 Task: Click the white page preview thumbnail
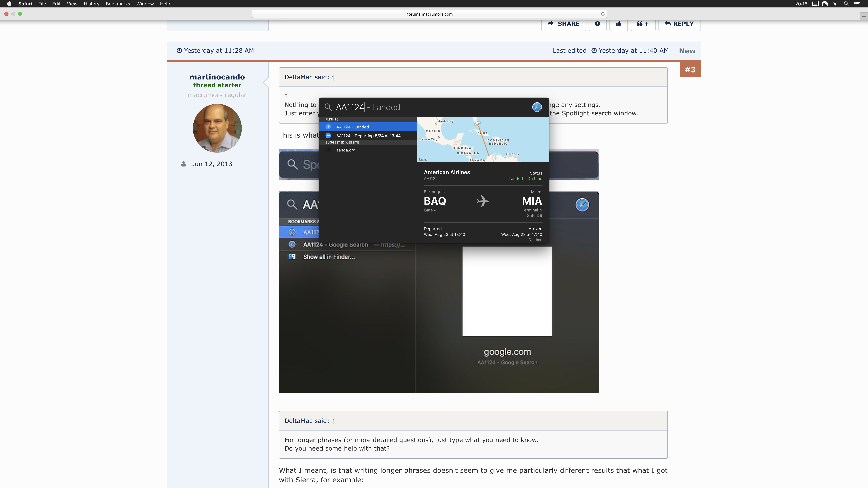(507, 291)
